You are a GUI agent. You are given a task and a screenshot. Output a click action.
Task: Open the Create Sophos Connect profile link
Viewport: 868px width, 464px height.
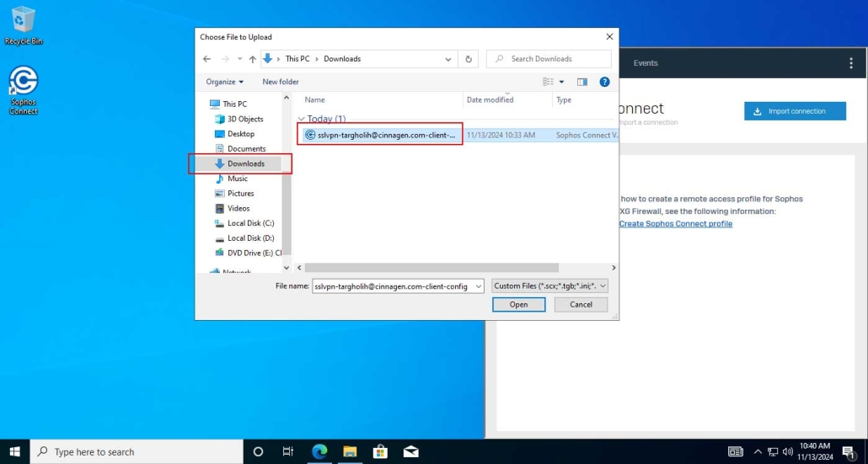[675, 224]
